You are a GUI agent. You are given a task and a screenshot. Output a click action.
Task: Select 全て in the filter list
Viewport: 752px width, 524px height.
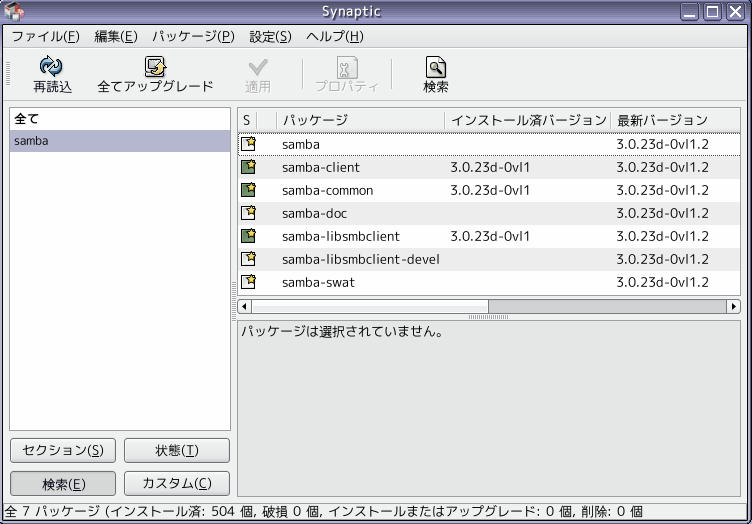[x=120, y=118]
